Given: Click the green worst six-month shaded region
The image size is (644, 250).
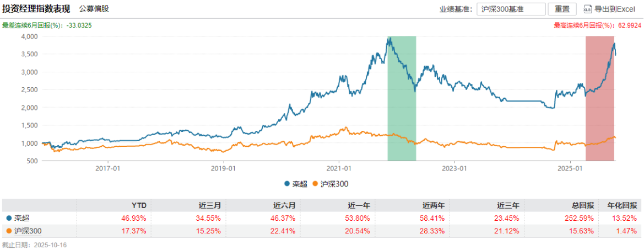Looking at the screenshot, I should [x=402, y=99].
